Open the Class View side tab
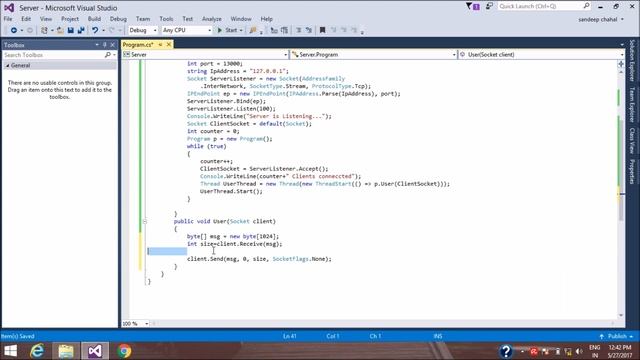The width and height of the screenshot is (640, 360). [x=632, y=140]
